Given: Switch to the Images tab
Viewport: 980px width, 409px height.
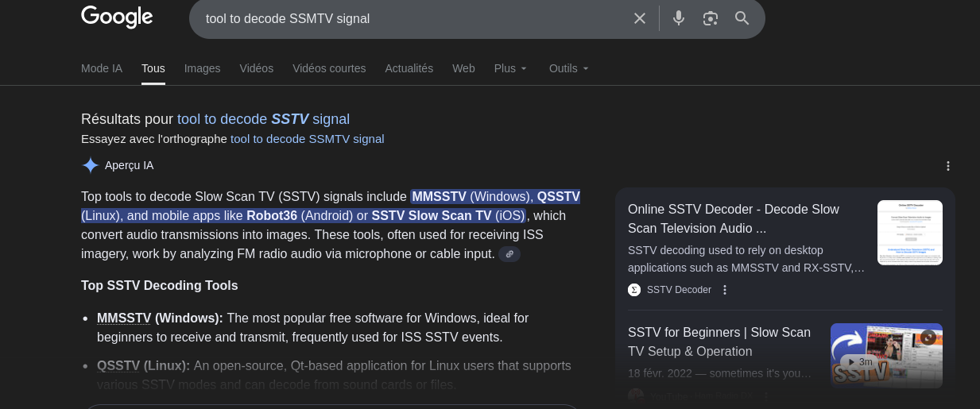Looking at the screenshot, I should point(202,68).
